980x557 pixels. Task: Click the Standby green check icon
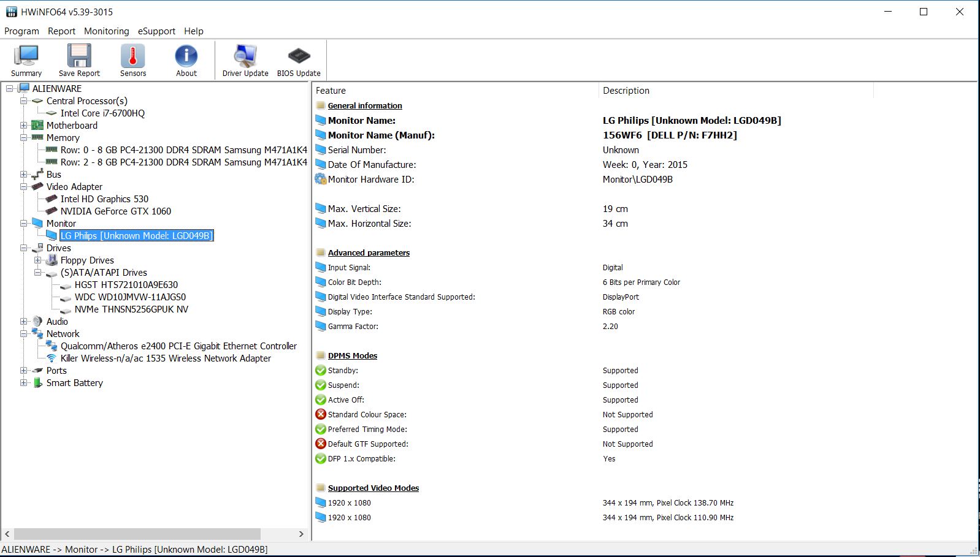321,370
